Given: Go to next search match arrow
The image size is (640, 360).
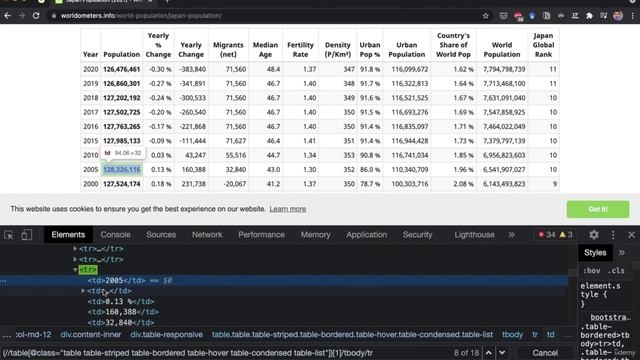Looking at the screenshot, I should pos(502,353).
